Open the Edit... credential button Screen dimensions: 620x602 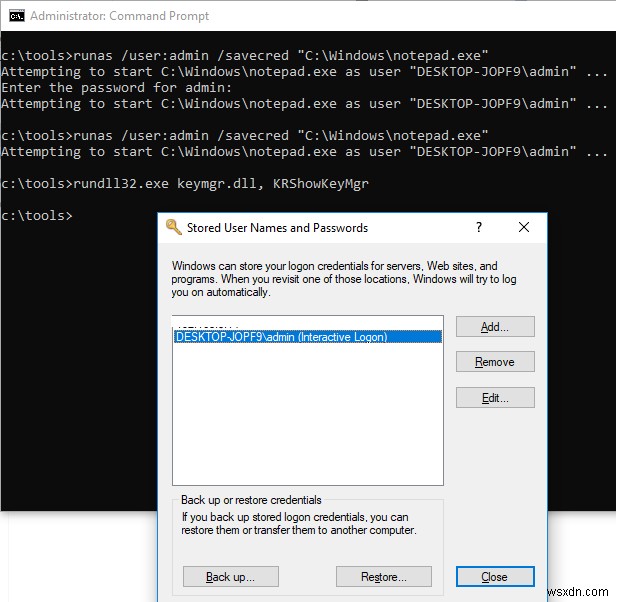495,398
